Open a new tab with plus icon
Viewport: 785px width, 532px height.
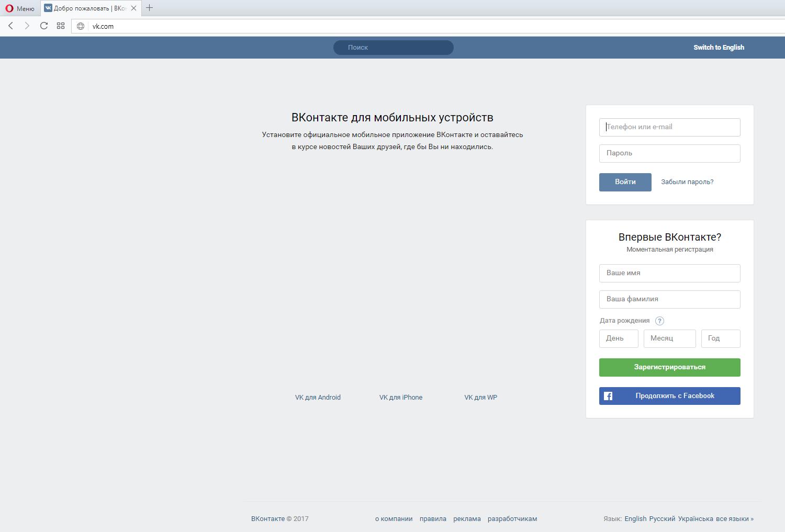coord(150,8)
